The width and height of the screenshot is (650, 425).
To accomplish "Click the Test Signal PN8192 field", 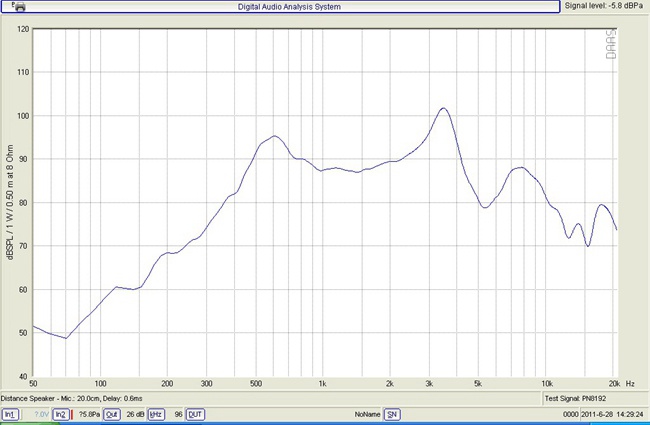I will tap(577, 399).
